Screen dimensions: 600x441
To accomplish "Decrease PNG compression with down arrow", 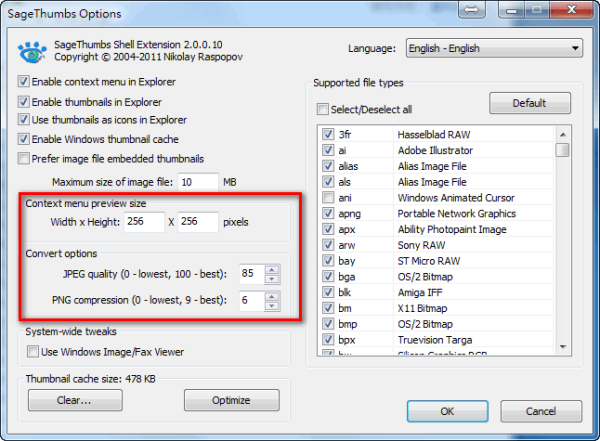I will tap(272, 305).
